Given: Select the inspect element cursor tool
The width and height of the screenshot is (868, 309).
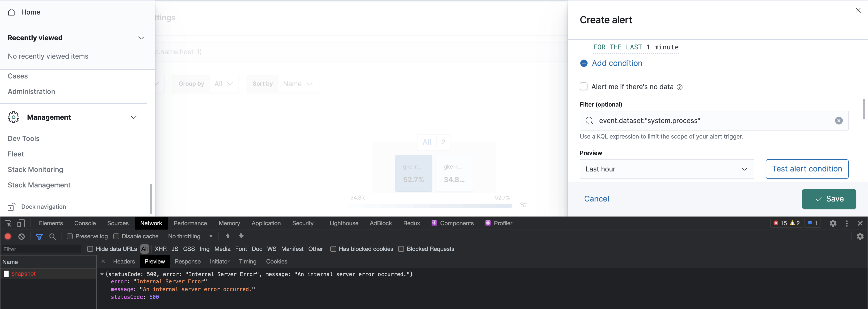Looking at the screenshot, I should (8, 223).
